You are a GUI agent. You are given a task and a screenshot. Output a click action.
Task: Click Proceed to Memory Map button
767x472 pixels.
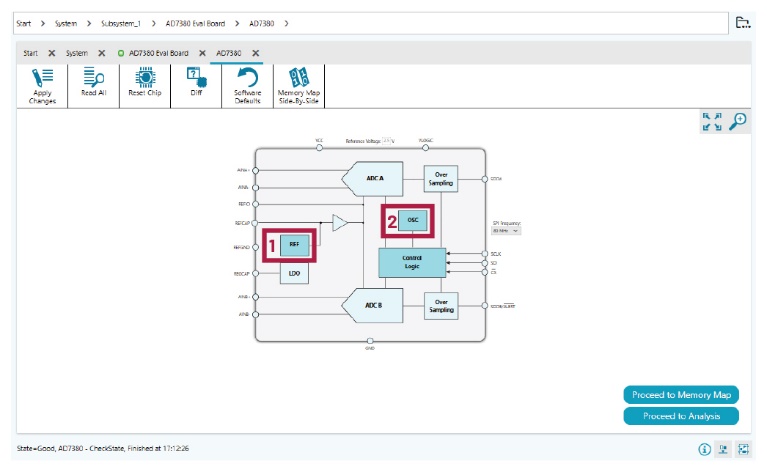coord(681,395)
